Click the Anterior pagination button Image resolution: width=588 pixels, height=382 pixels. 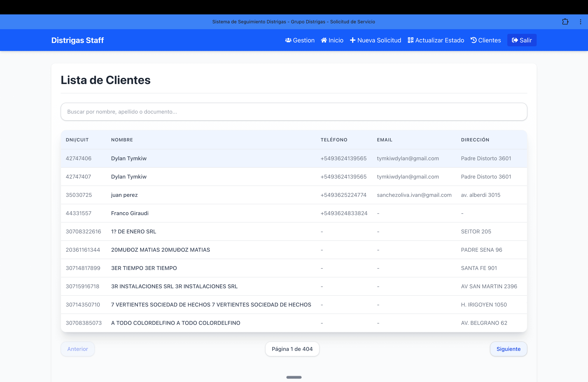pyautogui.click(x=78, y=349)
